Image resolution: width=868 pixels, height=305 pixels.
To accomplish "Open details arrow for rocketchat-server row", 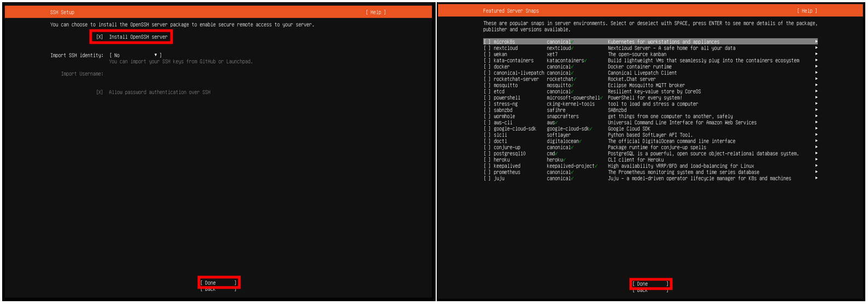I will [816, 79].
